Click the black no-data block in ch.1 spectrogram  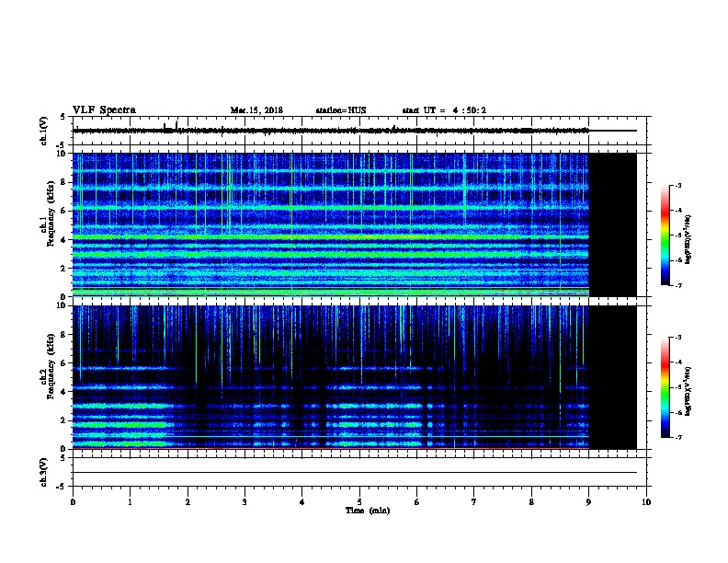[x=613, y=224]
